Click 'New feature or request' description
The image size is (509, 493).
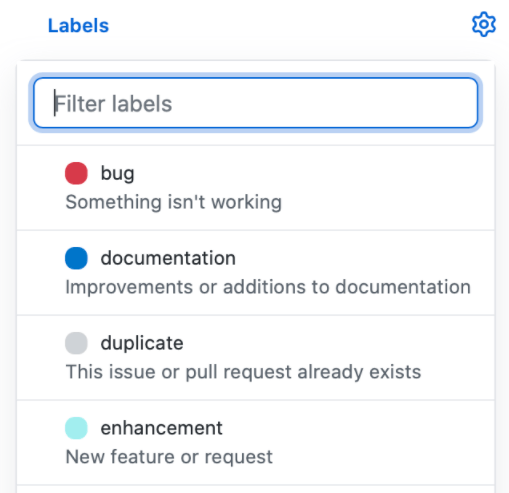pos(169,457)
